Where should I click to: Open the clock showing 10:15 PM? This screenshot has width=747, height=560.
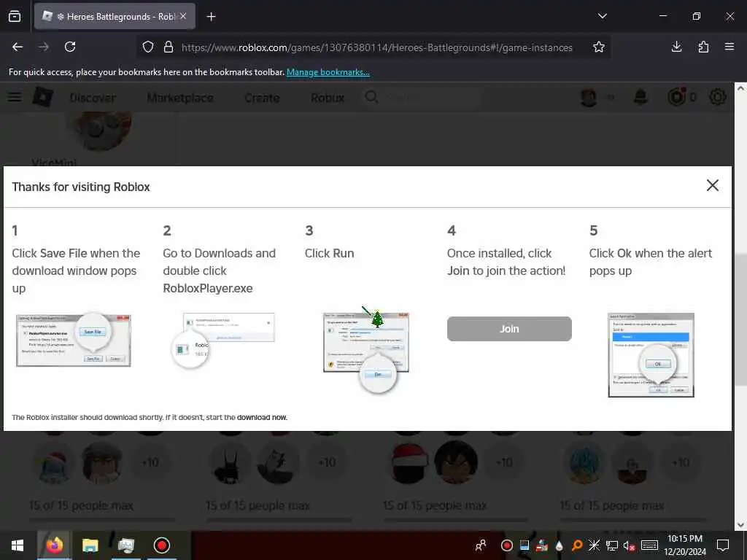pyautogui.click(x=685, y=545)
